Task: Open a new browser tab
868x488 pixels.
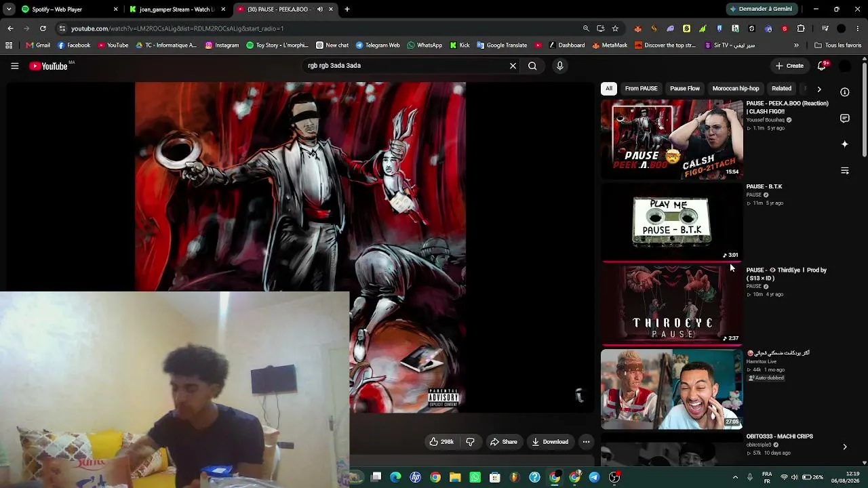Action: [x=347, y=9]
